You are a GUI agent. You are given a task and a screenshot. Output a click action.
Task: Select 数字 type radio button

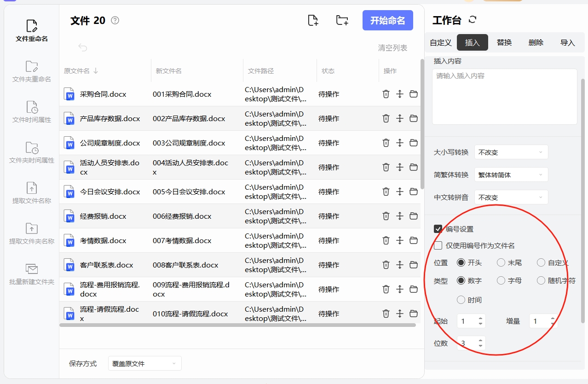pos(461,280)
